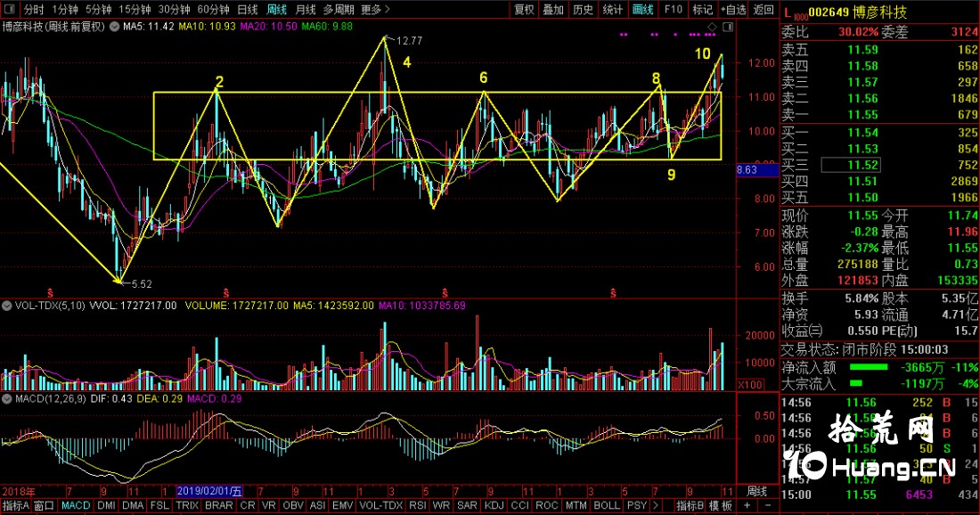The image size is (980, 515).
Task: Open the 模板 template tab
Action: [x=721, y=505]
